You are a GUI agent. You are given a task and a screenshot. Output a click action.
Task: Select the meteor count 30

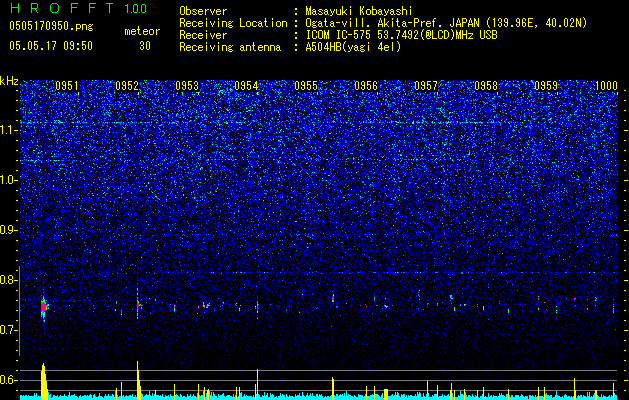point(145,46)
